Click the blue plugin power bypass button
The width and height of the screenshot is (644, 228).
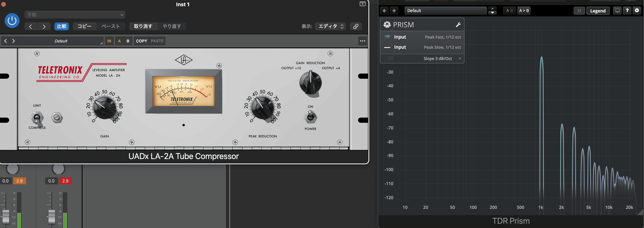click(x=12, y=20)
